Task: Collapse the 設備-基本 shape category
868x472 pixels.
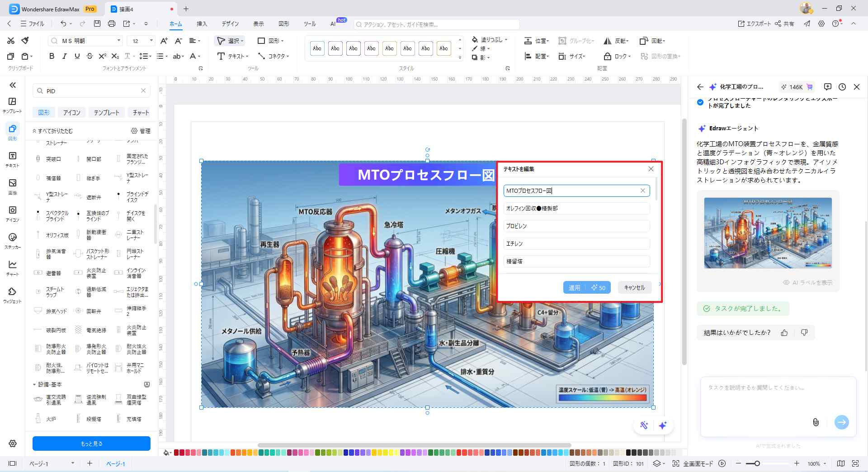Action: [34, 385]
